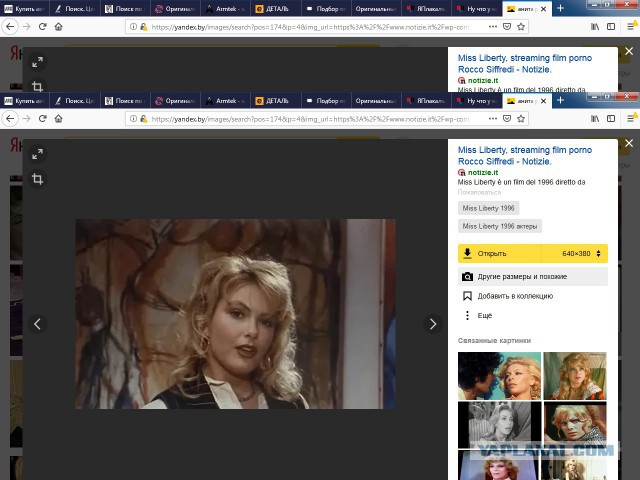Screen dimensions: 640x480
Task: Click the Home icon in the upper browser toolbar
Action: [58, 27]
